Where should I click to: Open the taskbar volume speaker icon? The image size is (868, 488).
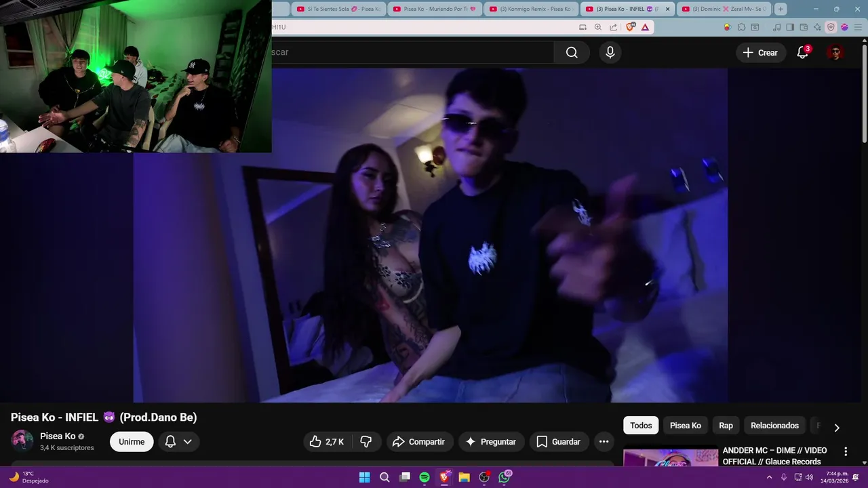(x=809, y=477)
